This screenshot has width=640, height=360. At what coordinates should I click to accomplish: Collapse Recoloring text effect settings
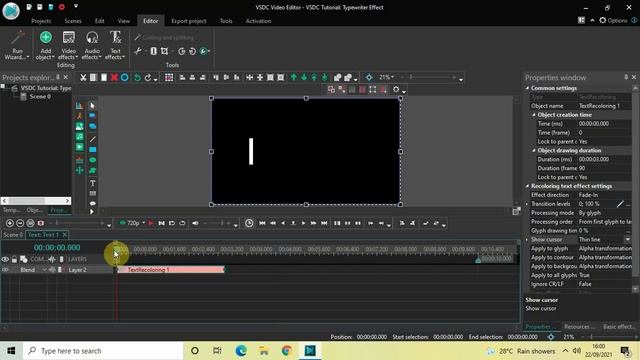[x=527, y=186]
